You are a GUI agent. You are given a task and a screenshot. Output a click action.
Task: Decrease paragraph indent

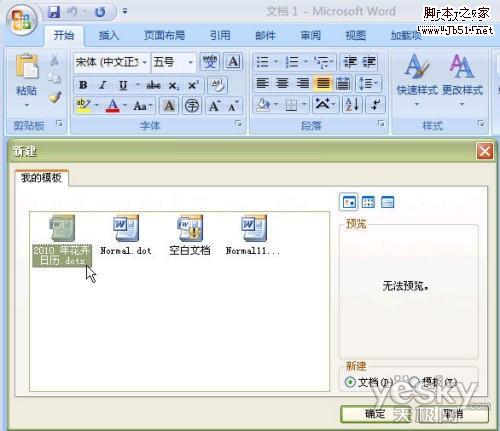[x=350, y=62]
